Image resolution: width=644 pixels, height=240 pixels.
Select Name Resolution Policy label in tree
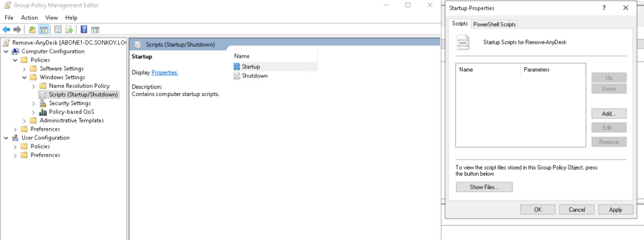click(79, 85)
